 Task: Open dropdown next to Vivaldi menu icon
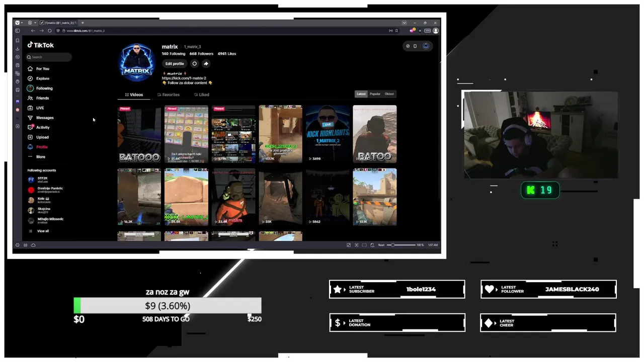coord(23,23)
